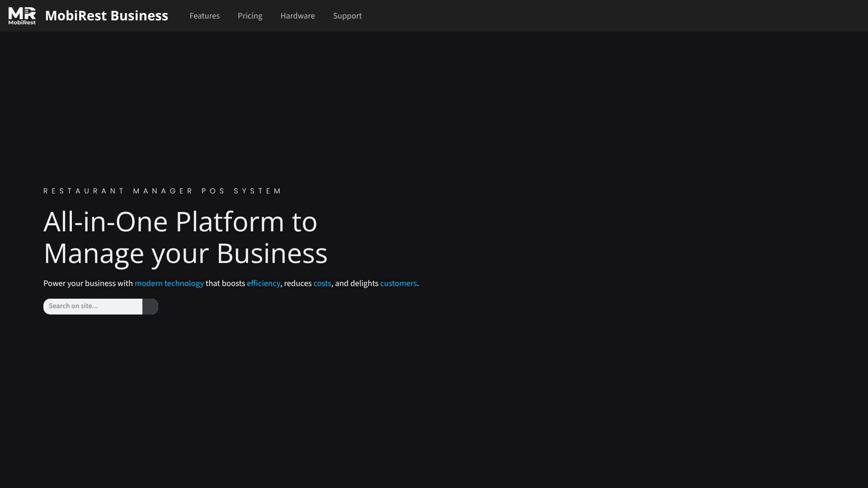Click the search submit button beside the field
Screen dimensions: 868x488
pyautogui.click(x=150, y=306)
